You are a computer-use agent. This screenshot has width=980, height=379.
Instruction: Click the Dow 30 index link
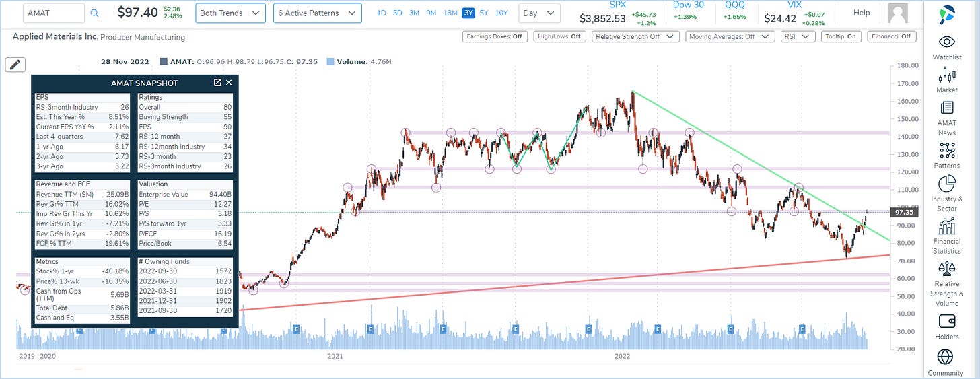[x=688, y=5]
